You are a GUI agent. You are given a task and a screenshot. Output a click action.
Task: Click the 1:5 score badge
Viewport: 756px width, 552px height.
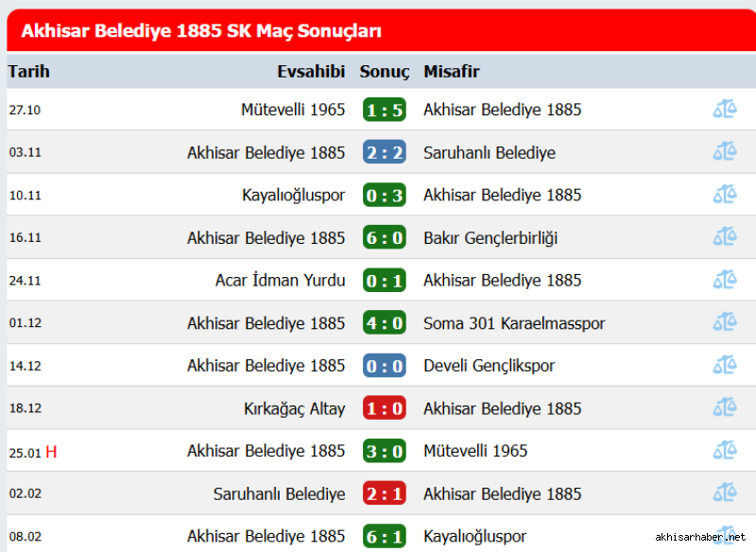click(x=385, y=110)
